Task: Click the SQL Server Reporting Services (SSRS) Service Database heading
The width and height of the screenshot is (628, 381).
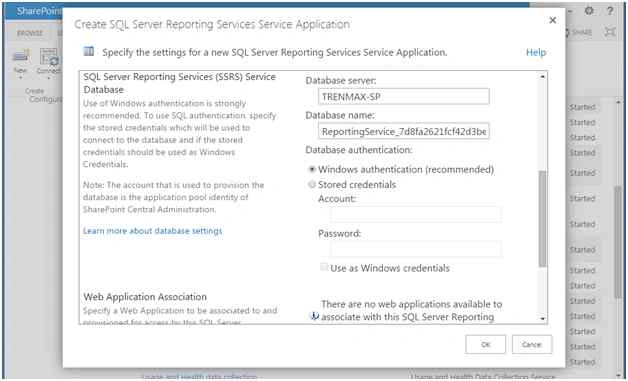Action: click(179, 83)
